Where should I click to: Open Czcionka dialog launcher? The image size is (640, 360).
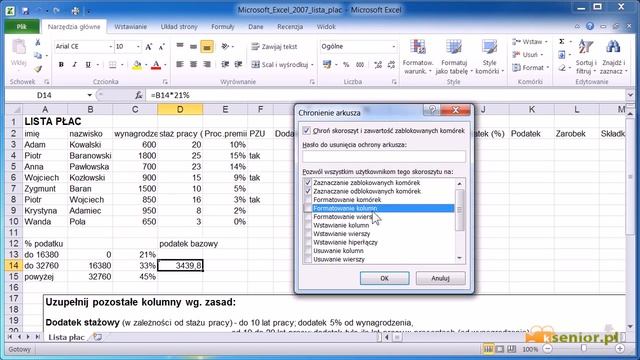[165, 82]
